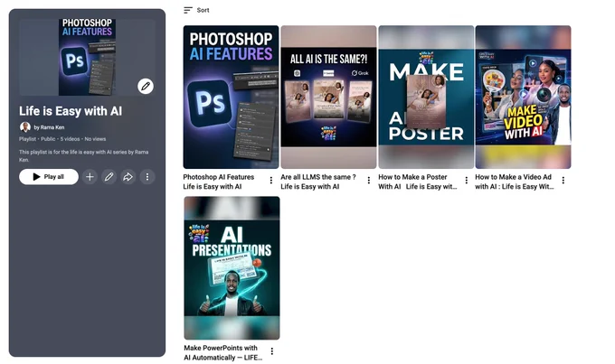Viewport: 615px width, 364px height.
Task: Add videos with the plus icon
Action: tap(90, 177)
